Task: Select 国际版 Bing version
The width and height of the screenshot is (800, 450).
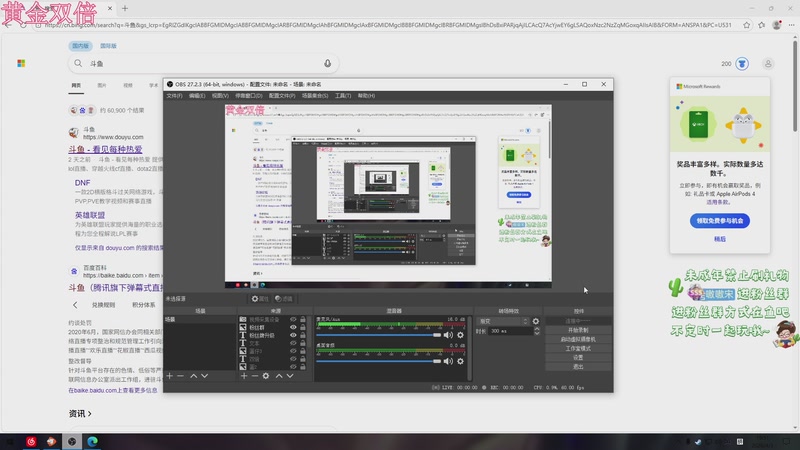Action: pyautogui.click(x=108, y=46)
